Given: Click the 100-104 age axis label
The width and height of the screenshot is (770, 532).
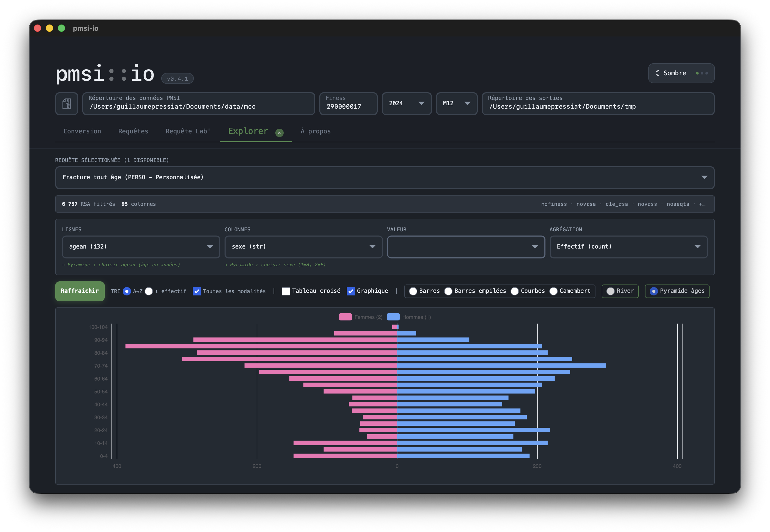Looking at the screenshot, I should pos(98,327).
